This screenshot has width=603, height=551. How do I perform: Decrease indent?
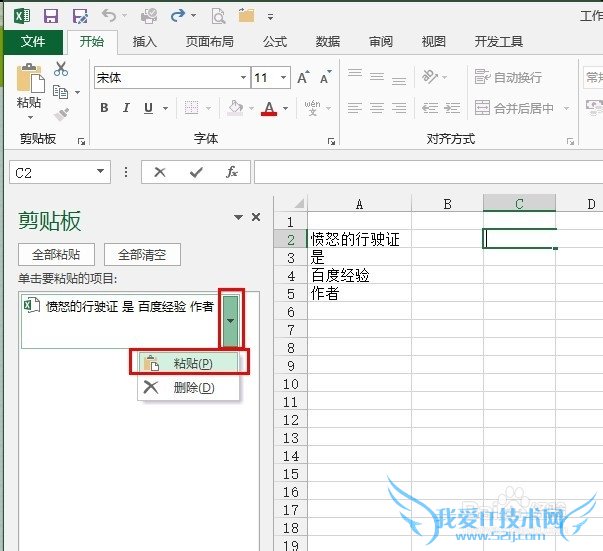430,108
